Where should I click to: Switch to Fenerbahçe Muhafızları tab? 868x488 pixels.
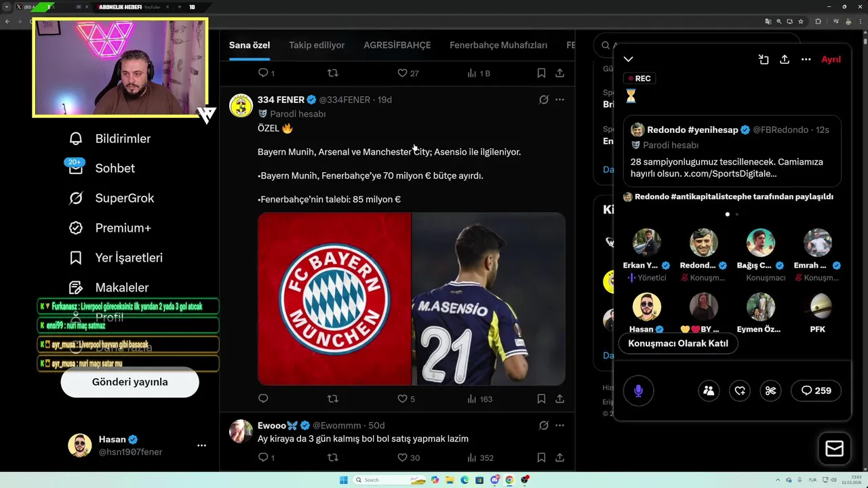pos(498,45)
